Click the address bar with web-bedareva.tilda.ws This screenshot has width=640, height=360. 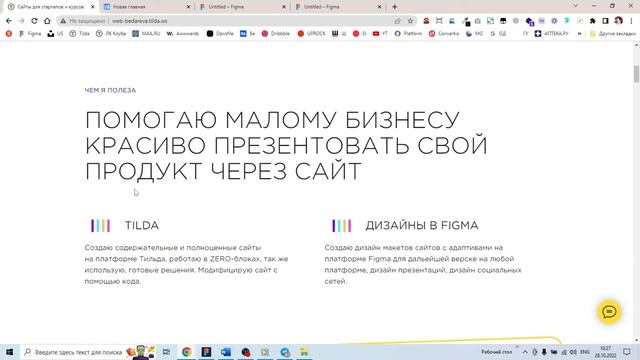[237, 21]
